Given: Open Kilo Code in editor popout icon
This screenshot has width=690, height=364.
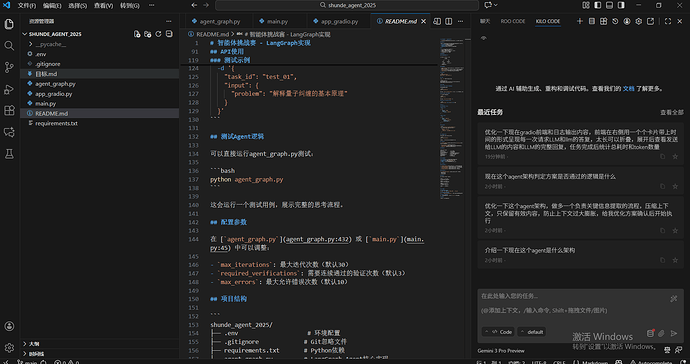Looking at the screenshot, I should [650, 21].
